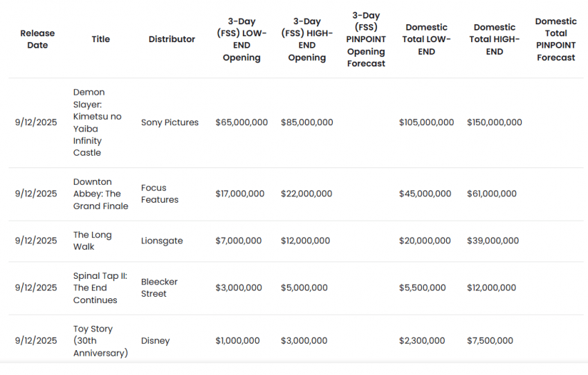Click the 3-Day LOW-END Opening header
This screenshot has width=588, height=375.
tap(241, 39)
